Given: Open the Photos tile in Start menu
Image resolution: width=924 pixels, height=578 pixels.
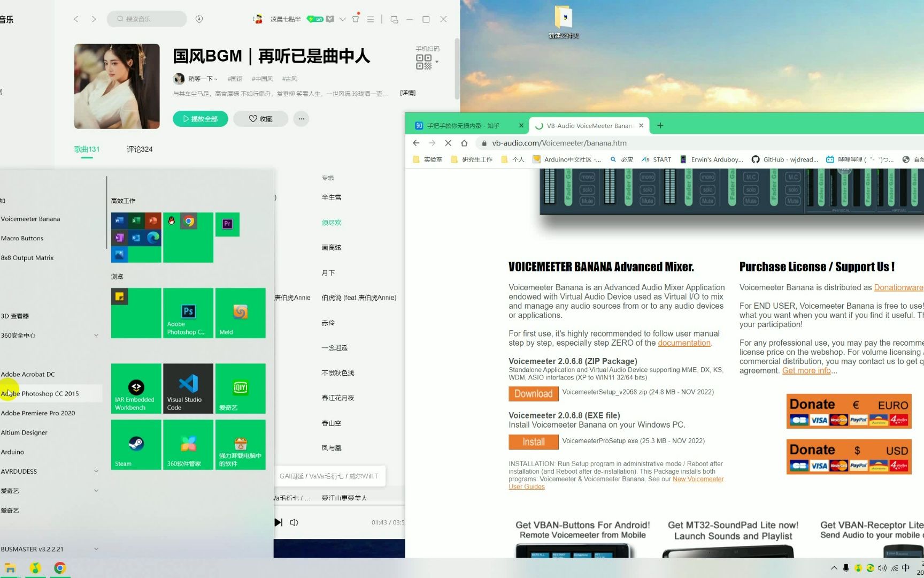Looking at the screenshot, I should [x=119, y=255].
